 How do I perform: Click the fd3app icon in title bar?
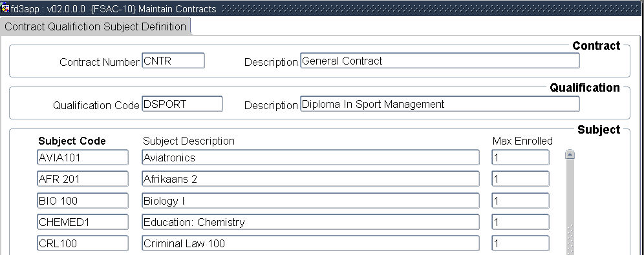5,8
